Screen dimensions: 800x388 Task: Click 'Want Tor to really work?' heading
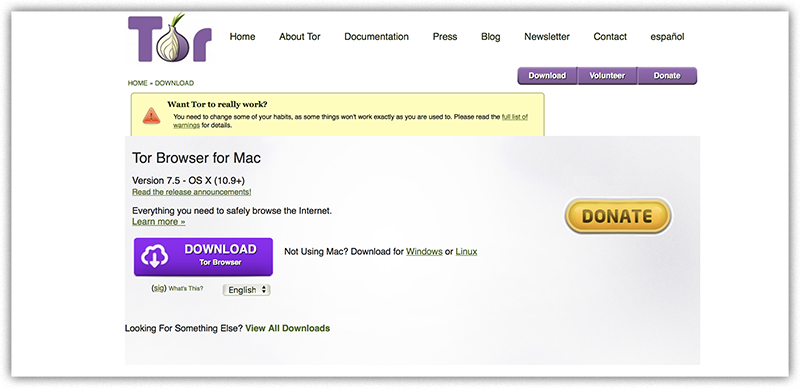pyautogui.click(x=217, y=105)
